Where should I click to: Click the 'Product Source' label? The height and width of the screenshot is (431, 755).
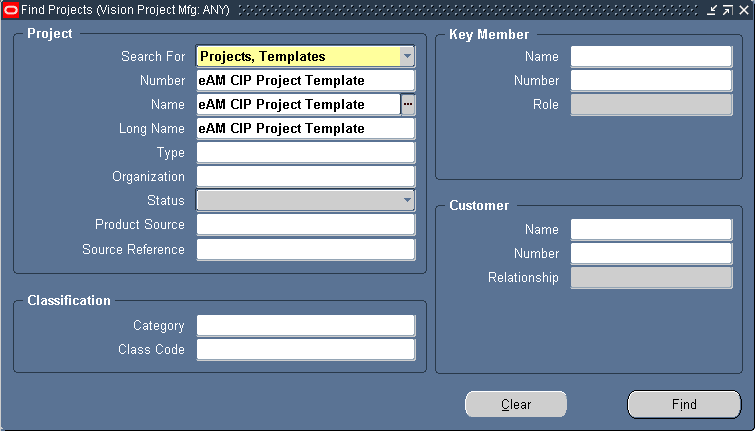[x=140, y=224]
